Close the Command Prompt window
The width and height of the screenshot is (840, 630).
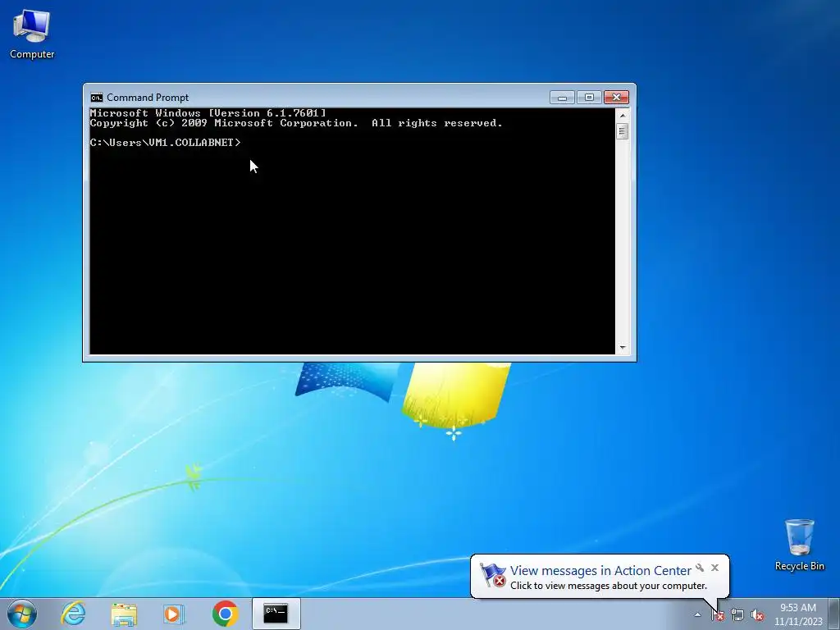coord(616,98)
